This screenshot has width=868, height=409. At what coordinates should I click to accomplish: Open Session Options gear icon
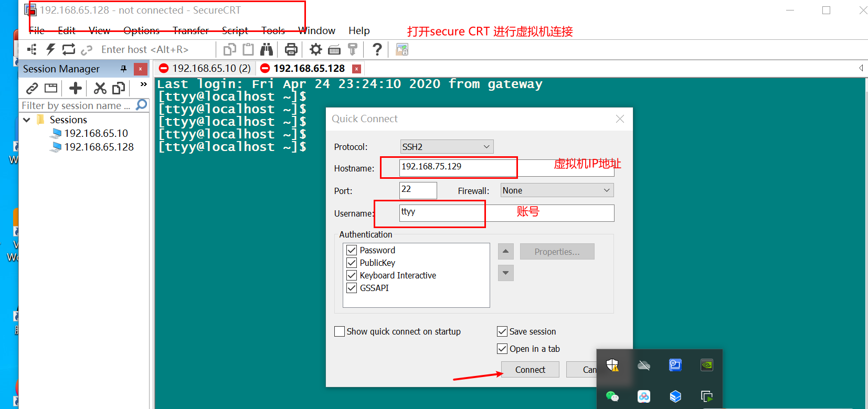click(x=315, y=49)
